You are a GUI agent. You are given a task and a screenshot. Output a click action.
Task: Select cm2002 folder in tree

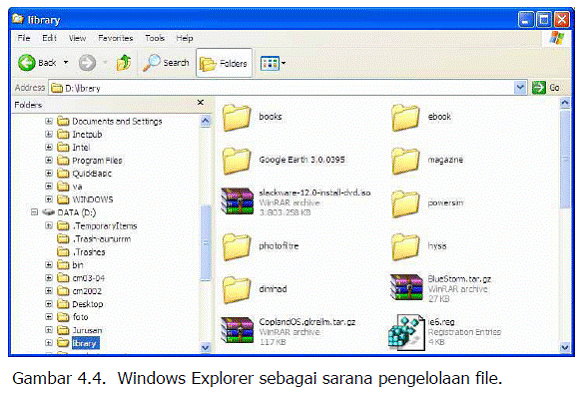tap(80, 291)
